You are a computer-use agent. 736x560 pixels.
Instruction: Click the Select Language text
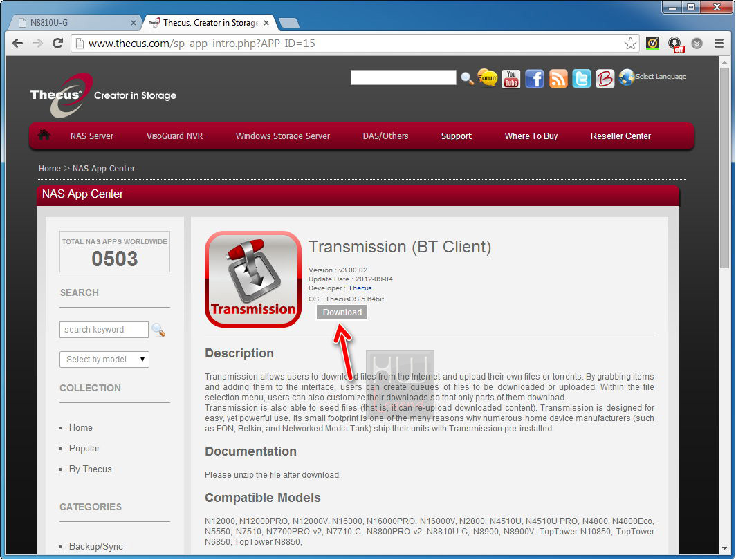661,77
